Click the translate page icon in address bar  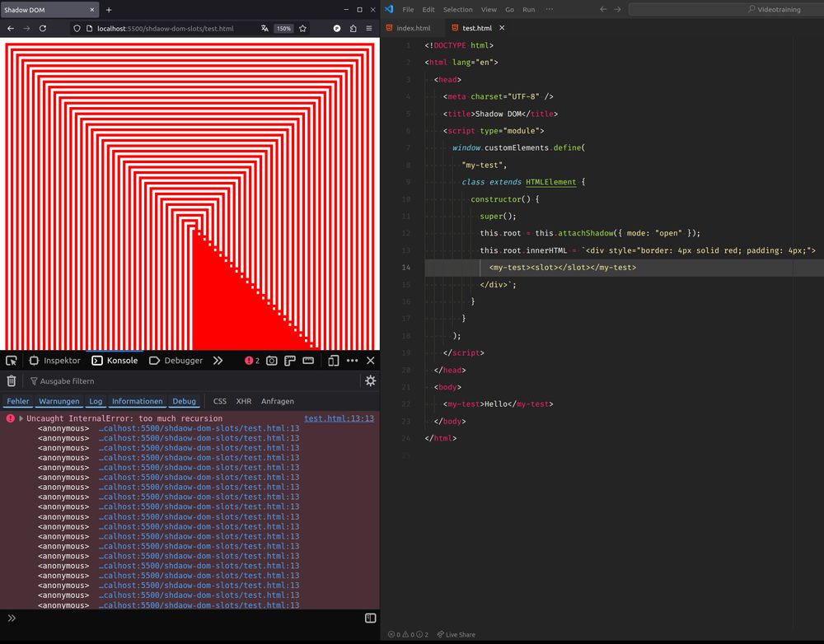coord(265,28)
